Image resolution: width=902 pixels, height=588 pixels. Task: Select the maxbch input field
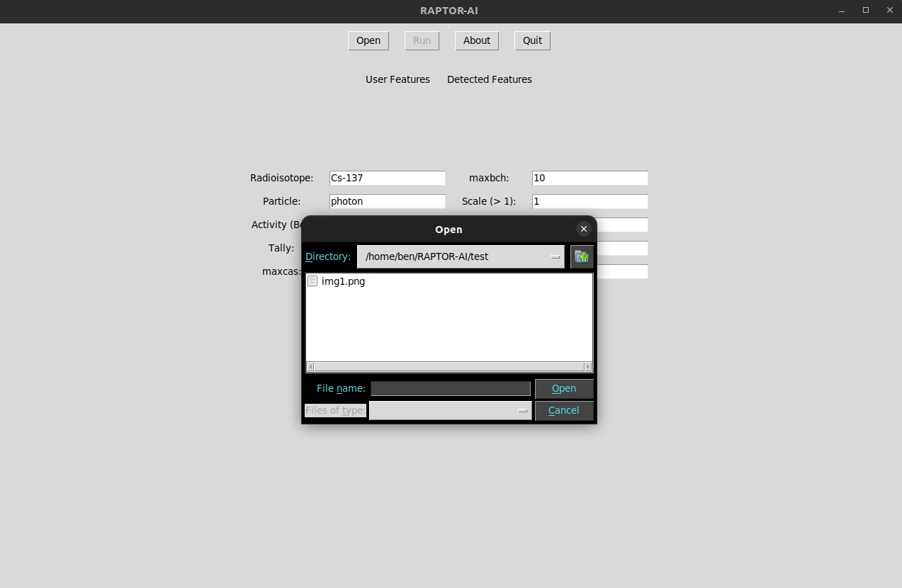tap(590, 178)
